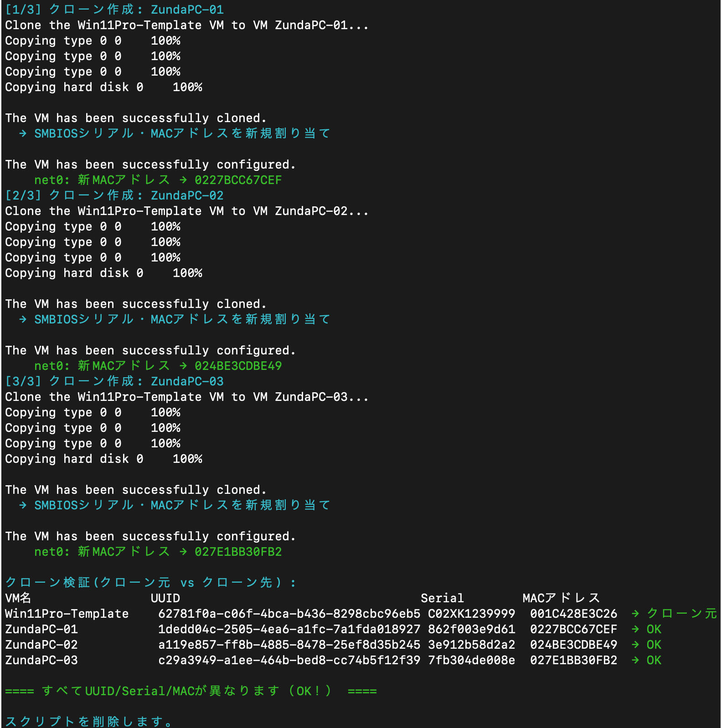Click the 'ZundaPC-01' name in the verification table
The width and height of the screenshot is (721, 728).
click(41, 629)
